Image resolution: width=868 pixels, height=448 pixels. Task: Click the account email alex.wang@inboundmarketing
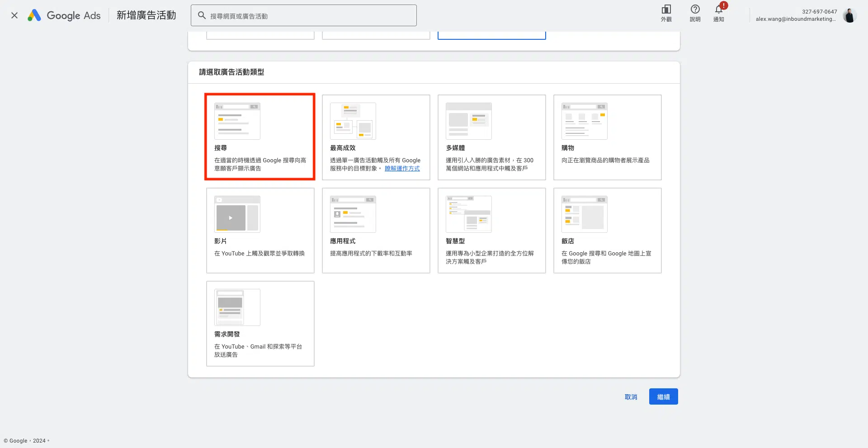[x=796, y=19]
